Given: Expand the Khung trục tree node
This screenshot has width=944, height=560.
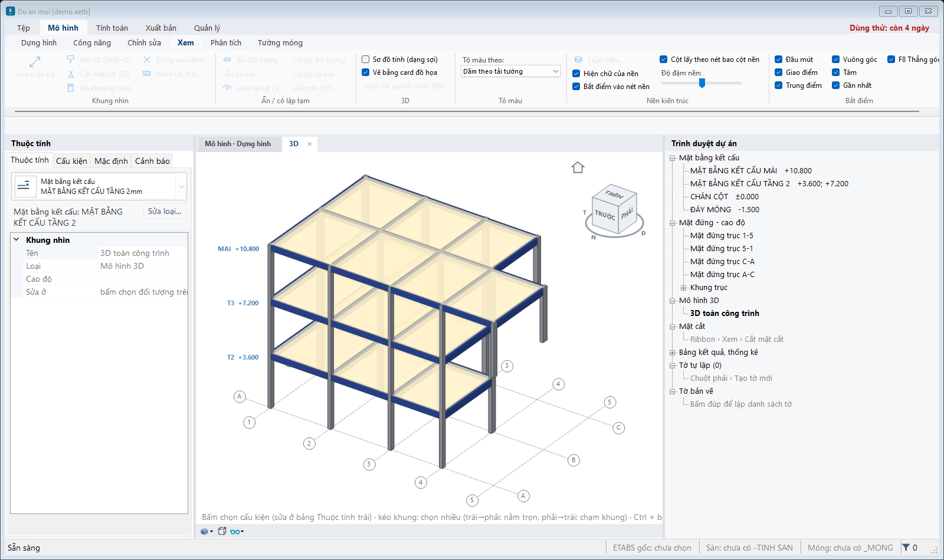Looking at the screenshot, I should coord(684,288).
